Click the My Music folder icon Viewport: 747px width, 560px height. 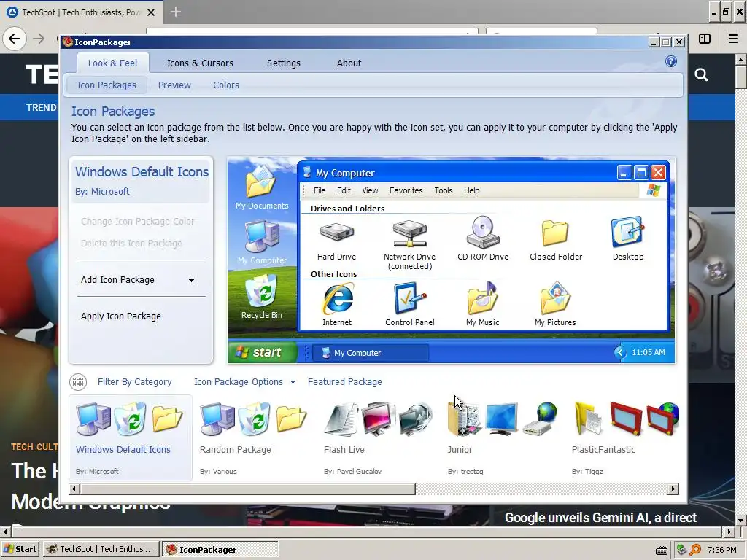click(x=482, y=298)
